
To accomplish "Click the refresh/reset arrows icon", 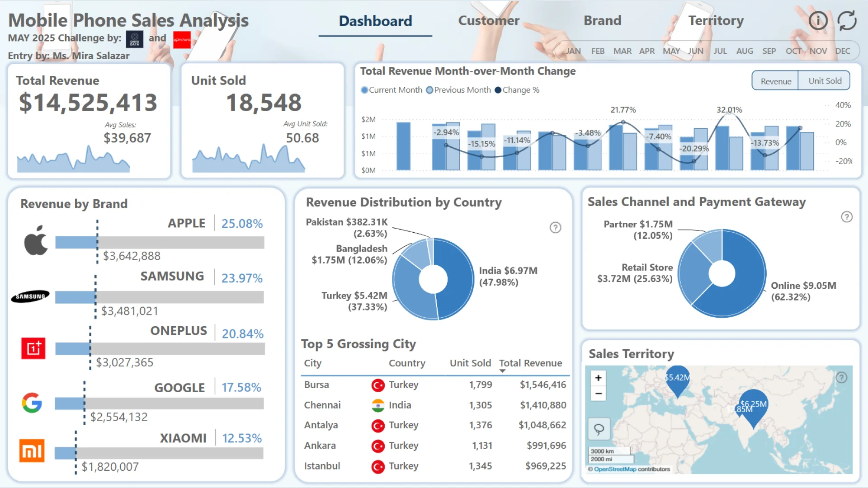I will (x=847, y=21).
